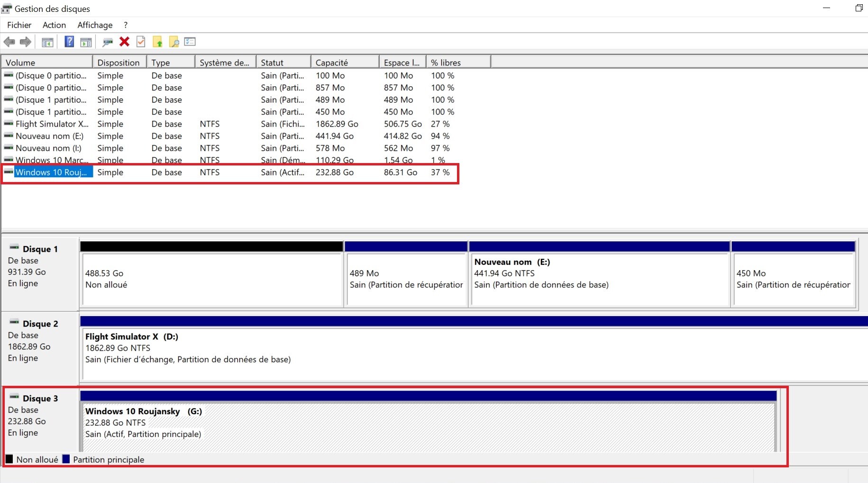The image size is (868, 483).
Task: Click the drive icon of the 489 Mo Disque 1 row
Action: click(9, 100)
